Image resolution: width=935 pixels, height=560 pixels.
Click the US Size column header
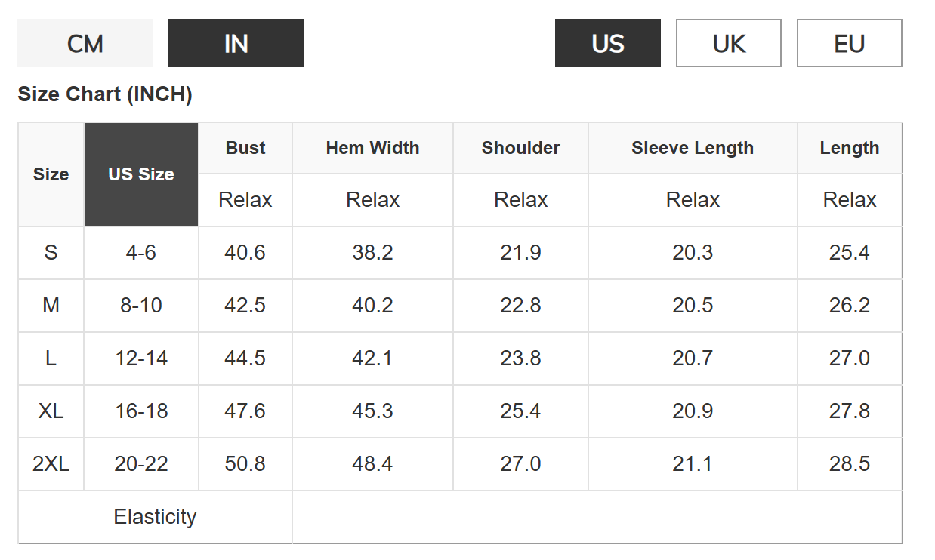tap(141, 174)
